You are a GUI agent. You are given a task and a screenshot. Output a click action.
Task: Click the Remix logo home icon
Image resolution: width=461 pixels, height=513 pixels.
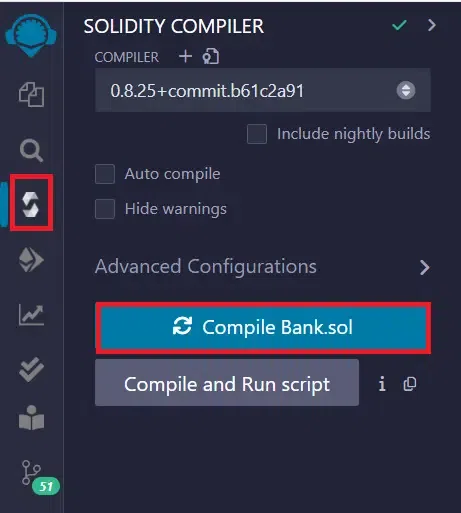pos(31,35)
